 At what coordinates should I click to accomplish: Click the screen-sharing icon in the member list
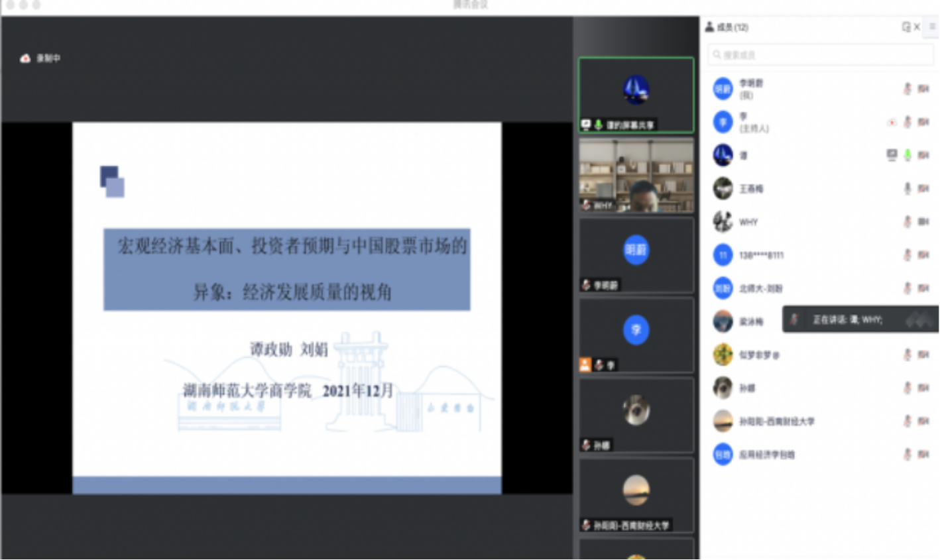(x=892, y=155)
